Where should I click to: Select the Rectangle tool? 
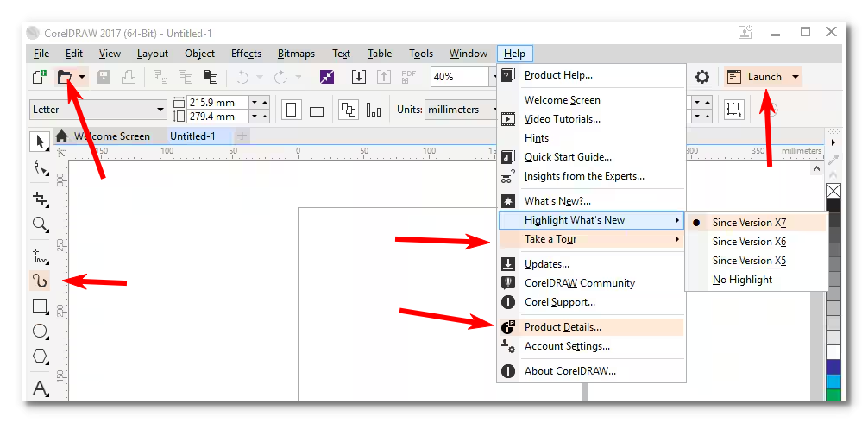tap(40, 306)
